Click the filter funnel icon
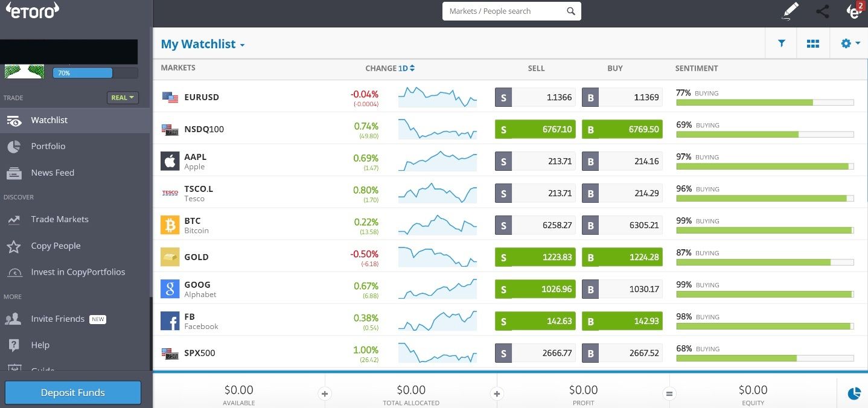The image size is (868, 408). (x=782, y=43)
